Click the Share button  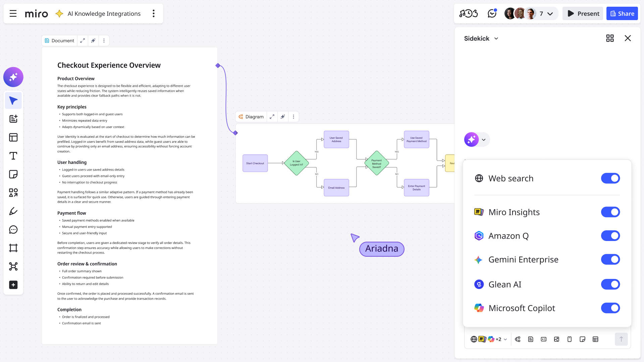[x=622, y=13]
